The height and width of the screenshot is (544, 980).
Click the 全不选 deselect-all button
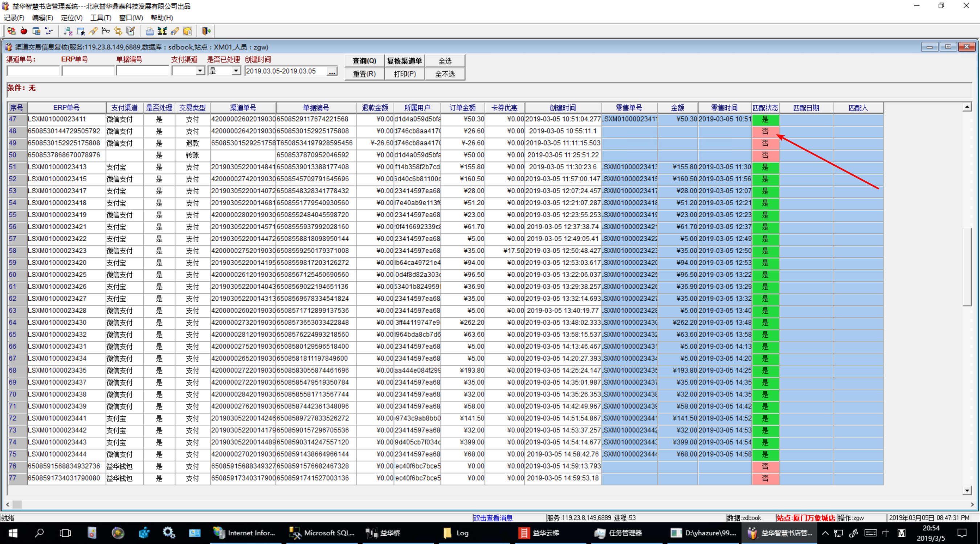point(444,74)
